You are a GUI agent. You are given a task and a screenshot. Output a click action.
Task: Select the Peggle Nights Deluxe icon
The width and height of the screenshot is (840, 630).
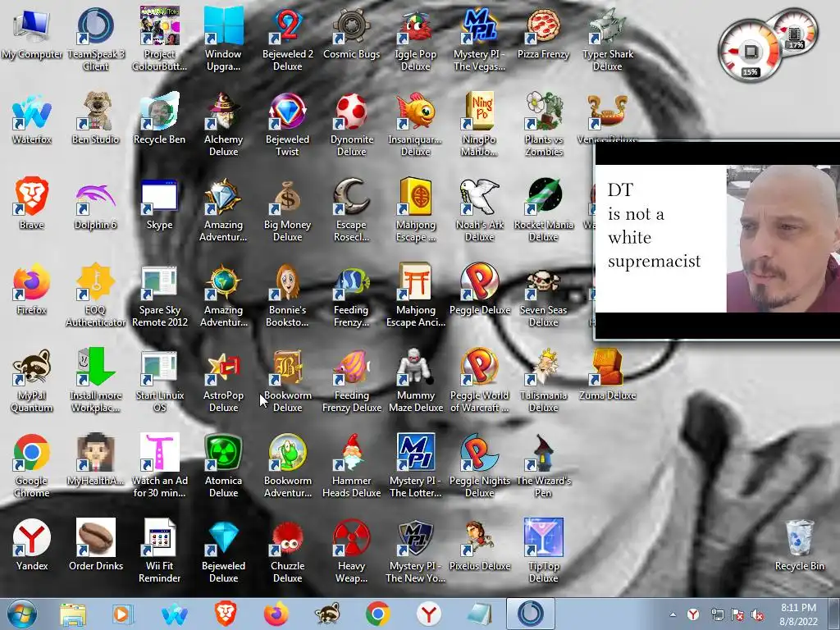tap(479, 466)
